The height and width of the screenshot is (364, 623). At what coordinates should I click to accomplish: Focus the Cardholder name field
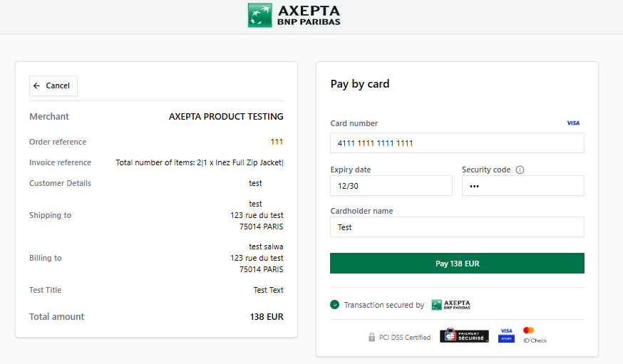(x=457, y=227)
